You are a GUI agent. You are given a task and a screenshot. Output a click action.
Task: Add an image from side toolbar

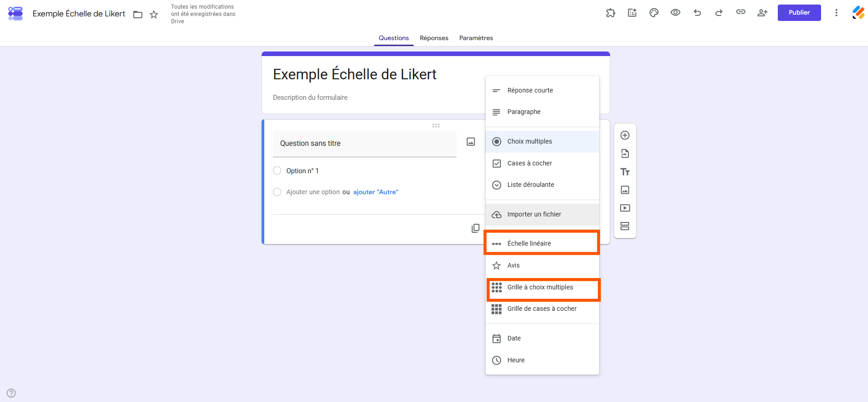tap(625, 190)
